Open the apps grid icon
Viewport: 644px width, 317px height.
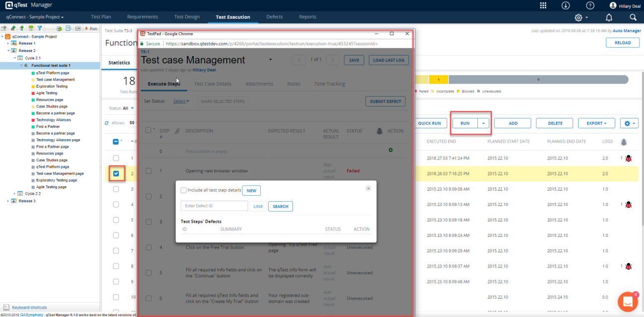(543, 5)
